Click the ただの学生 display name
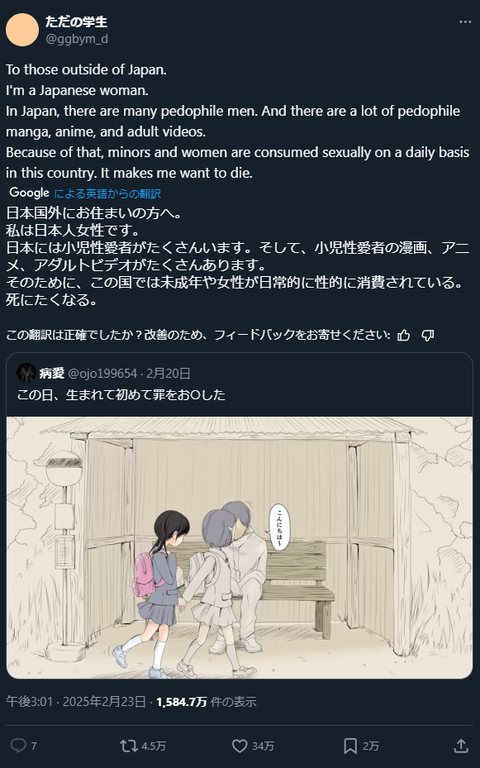480x768 pixels. tap(76, 22)
